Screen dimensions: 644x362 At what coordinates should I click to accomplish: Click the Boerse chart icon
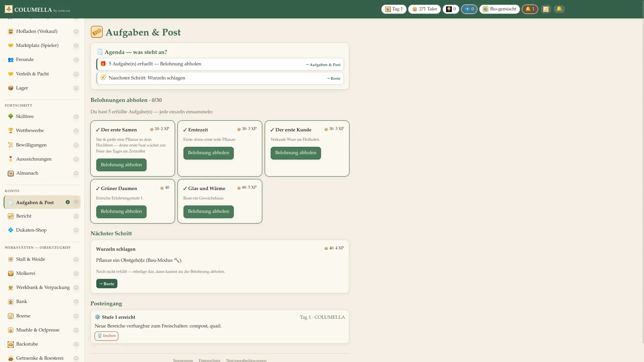[x=11, y=316]
